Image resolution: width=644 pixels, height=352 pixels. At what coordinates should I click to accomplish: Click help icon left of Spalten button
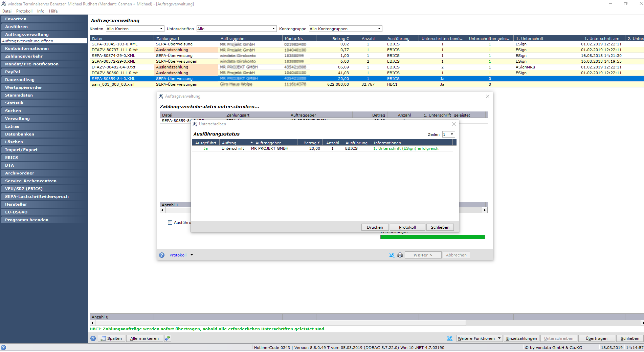(93, 338)
